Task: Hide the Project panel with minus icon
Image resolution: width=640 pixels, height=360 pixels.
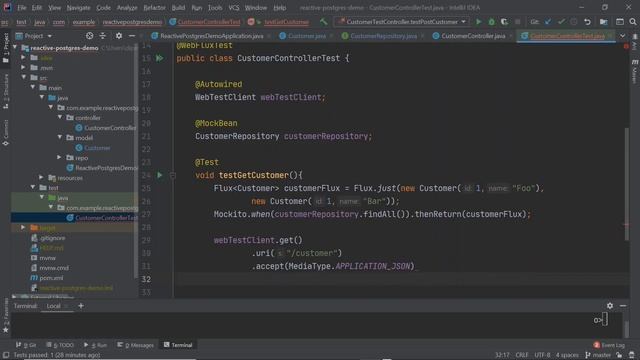Action: point(131,36)
